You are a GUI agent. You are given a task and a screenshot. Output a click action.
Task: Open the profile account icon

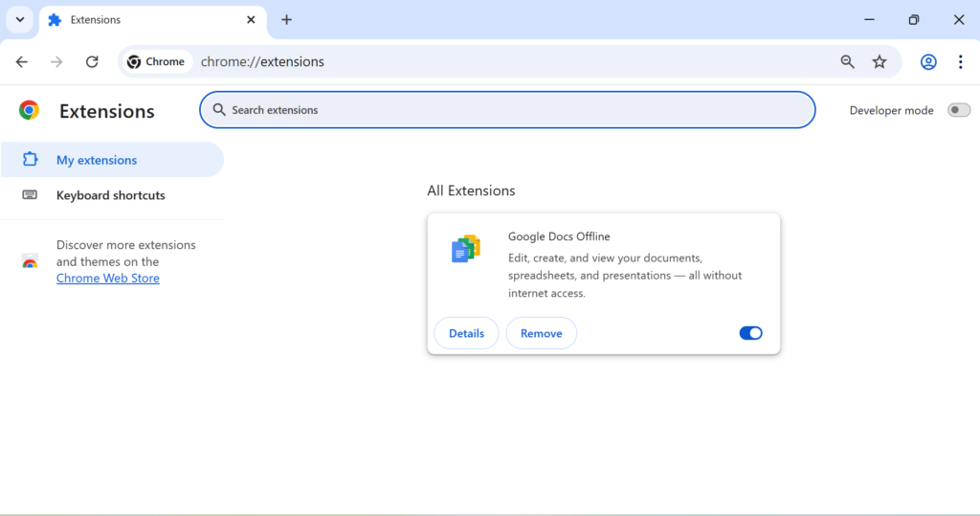pos(928,61)
